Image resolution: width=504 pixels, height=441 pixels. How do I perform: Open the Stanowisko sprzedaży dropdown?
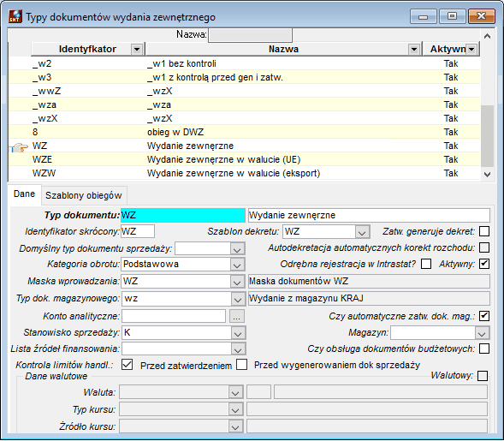pyautogui.click(x=238, y=332)
